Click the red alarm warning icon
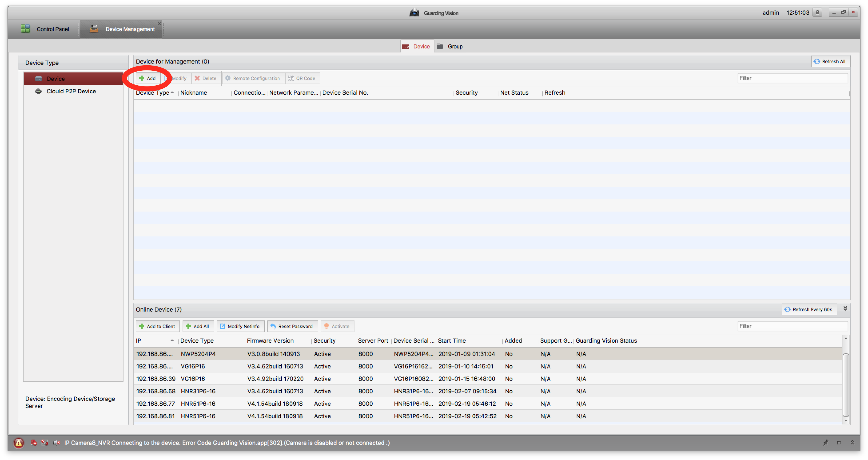Image resolution: width=868 pixels, height=460 pixels. point(18,443)
